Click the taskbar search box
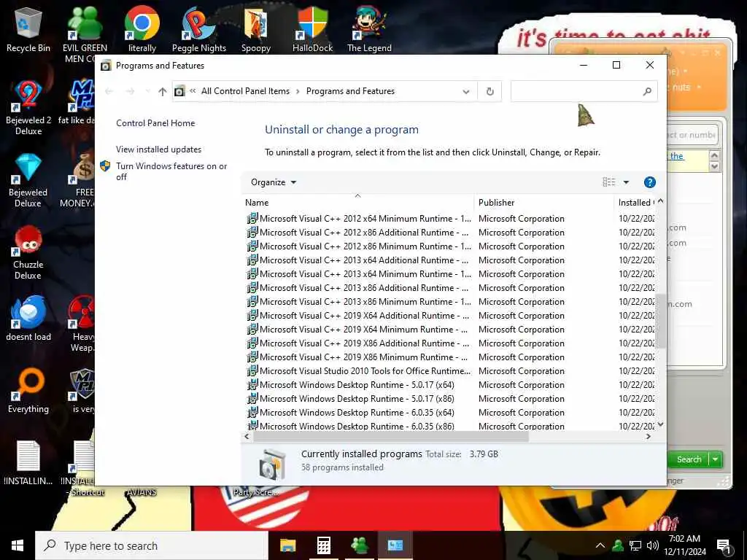Viewport: 747px width, 560px height. tap(152, 545)
